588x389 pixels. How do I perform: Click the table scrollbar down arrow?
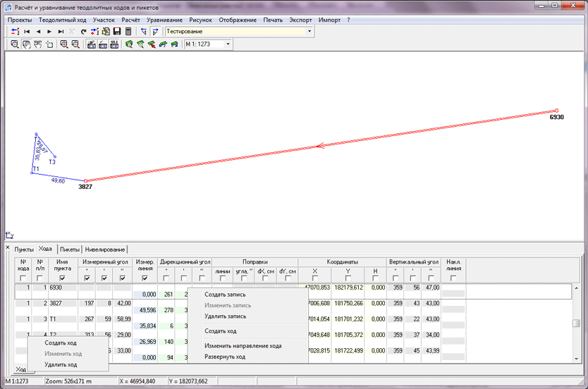pyautogui.click(x=576, y=359)
